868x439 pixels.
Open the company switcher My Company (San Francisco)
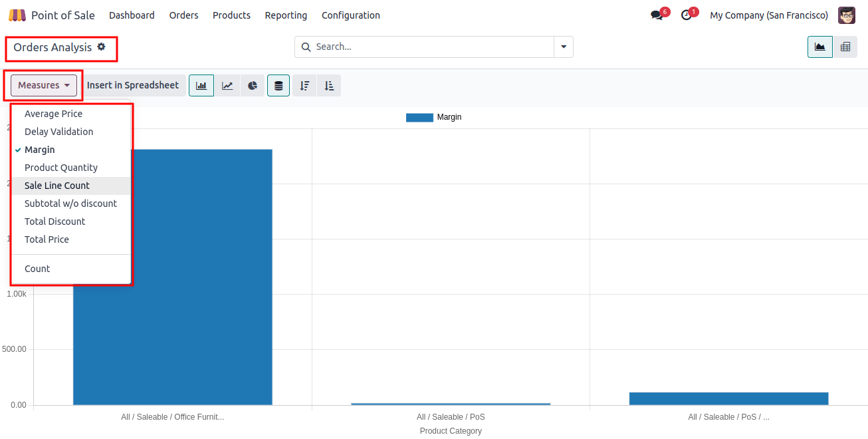(x=769, y=15)
